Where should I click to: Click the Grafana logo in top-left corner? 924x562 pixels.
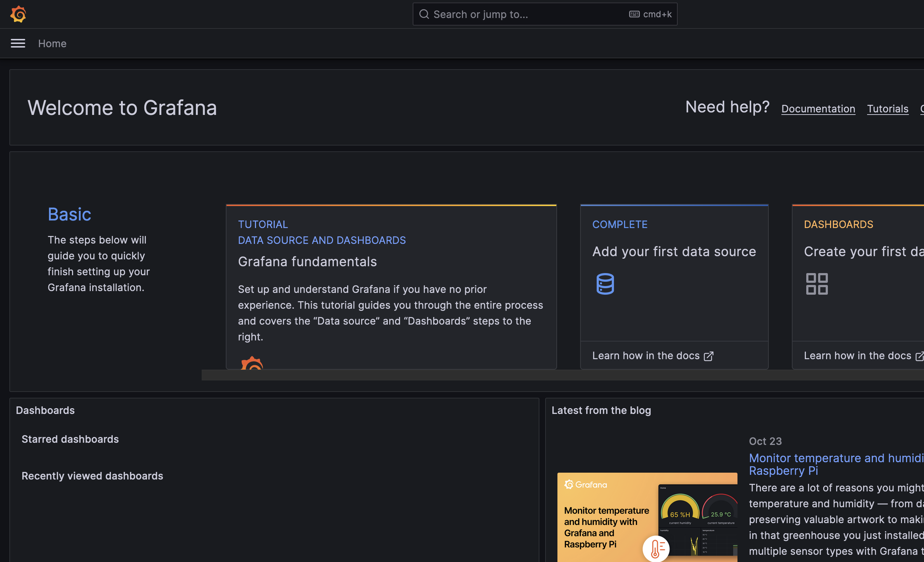point(18,14)
